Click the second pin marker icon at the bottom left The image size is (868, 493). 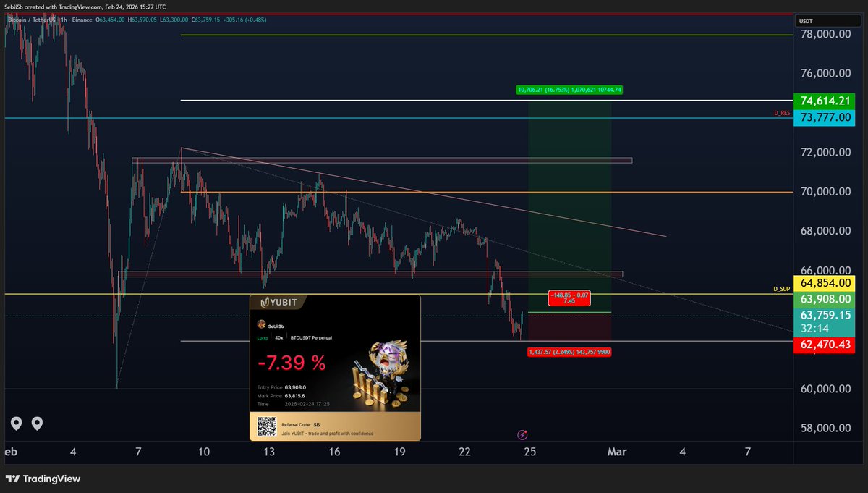pyautogui.click(x=36, y=424)
